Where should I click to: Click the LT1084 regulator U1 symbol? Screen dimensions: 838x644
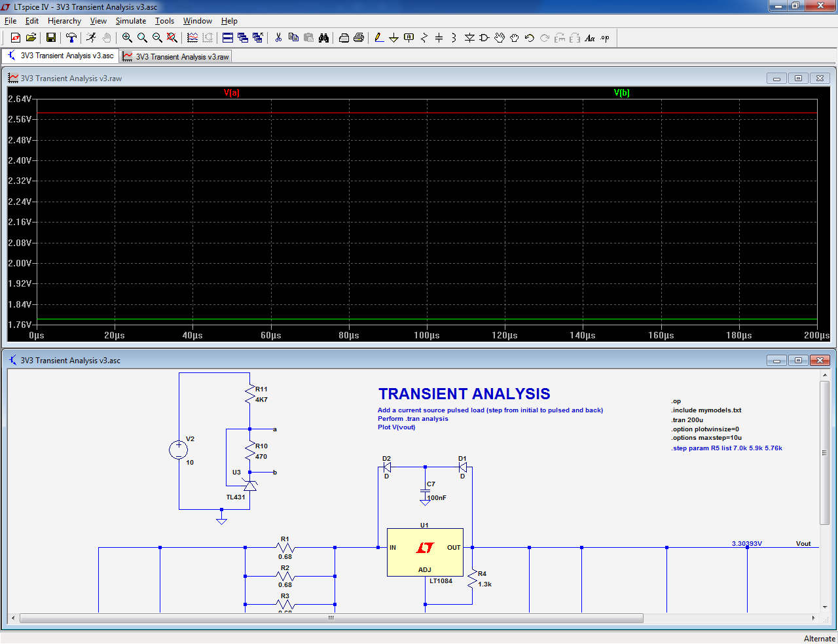click(x=425, y=552)
